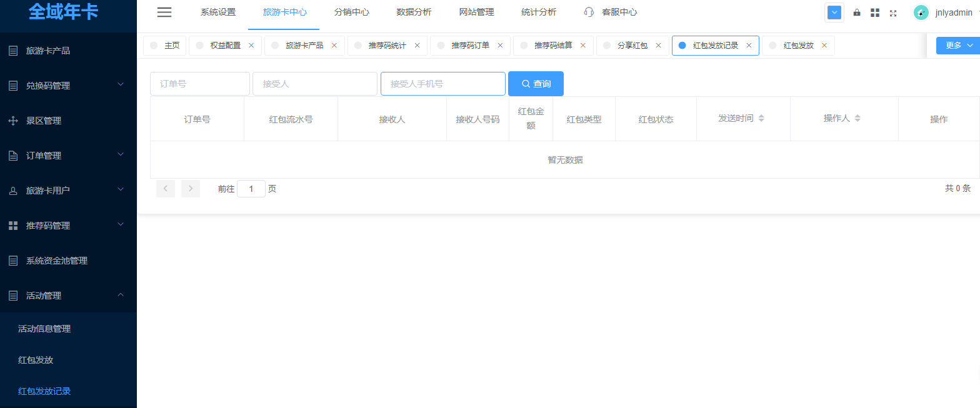Viewport: 980px width, 408px height.
Task: Focus the 接受人 input field
Action: (315, 84)
